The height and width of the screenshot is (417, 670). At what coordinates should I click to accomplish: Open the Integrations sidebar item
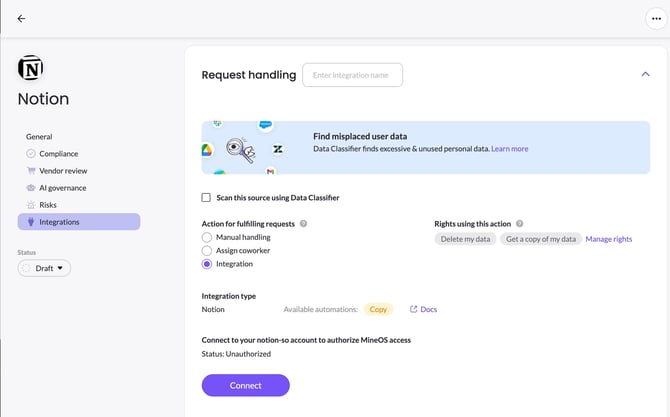pyautogui.click(x=79, y=222)
